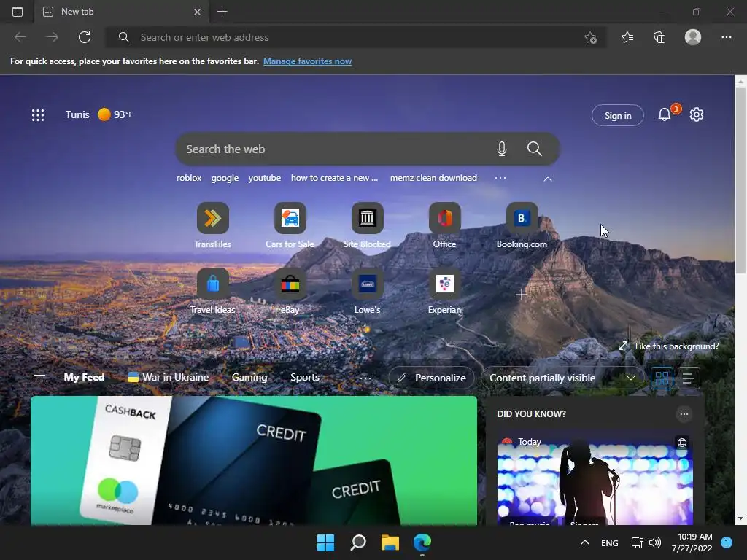The image size is (747, 560).
Task: Open the Favorites list icon
Action: [x=627, y=37]
